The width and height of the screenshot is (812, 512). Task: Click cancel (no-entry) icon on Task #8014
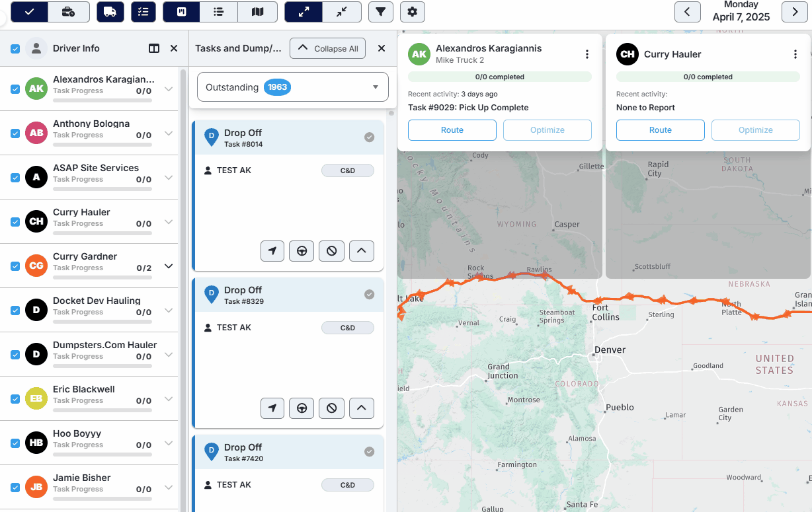pos(332,251)
